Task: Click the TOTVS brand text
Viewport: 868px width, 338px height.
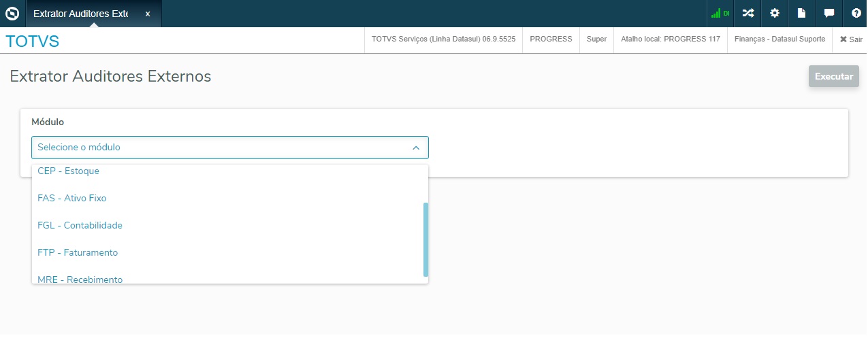Action: (x=33, y=41)
